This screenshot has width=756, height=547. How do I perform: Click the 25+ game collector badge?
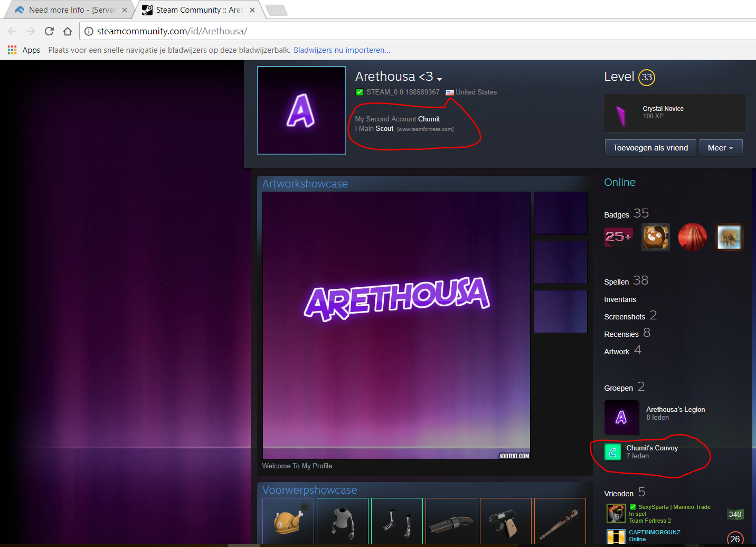(618, 237)
